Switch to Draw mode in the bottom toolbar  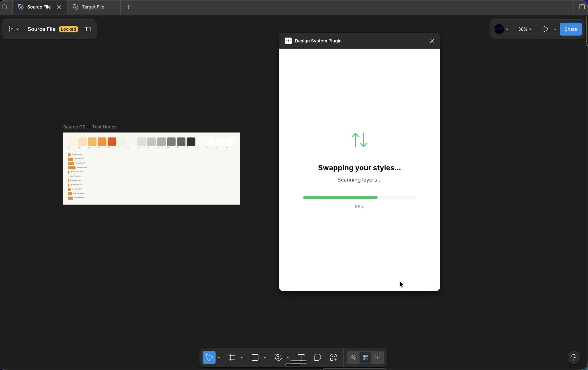[x=353, y=357]
